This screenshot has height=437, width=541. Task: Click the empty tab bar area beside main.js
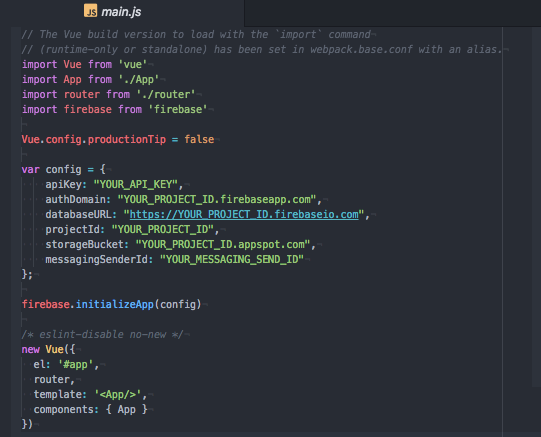[393, 13]
